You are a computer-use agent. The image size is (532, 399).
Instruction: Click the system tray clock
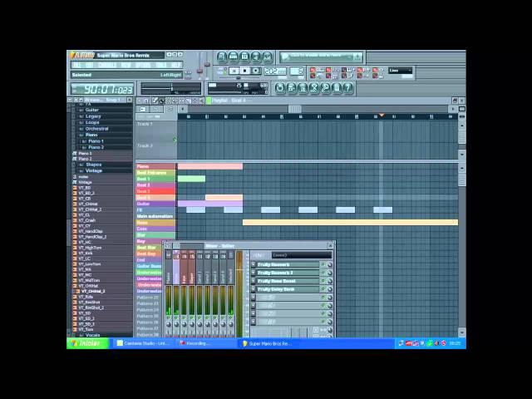point(455,343)
